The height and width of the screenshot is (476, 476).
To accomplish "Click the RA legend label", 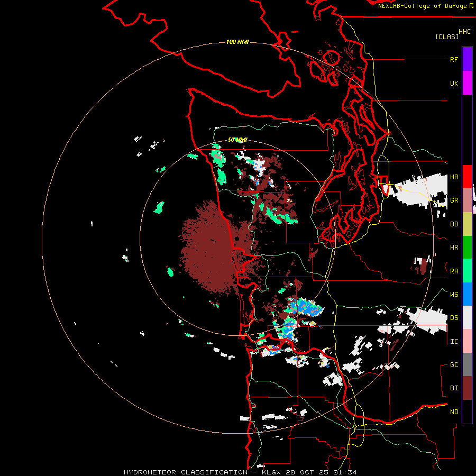I will click(x=454, y=271).
